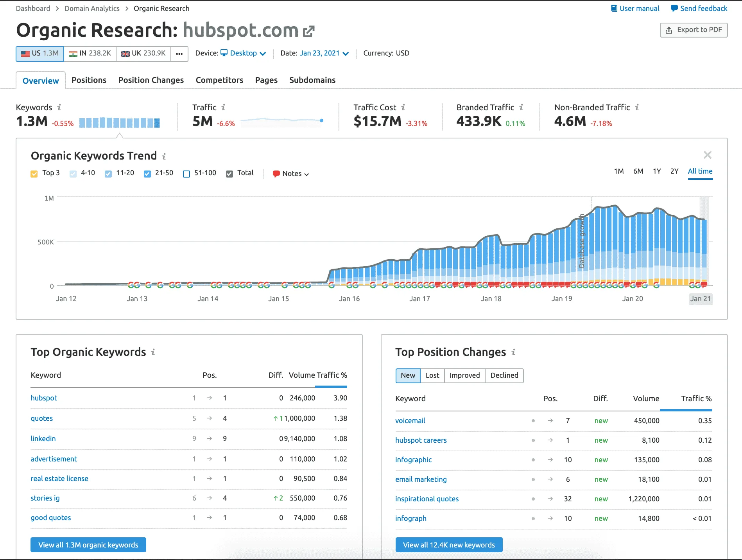The width and height of the screenshot is (742, 560).
Task: Show New position changes
Action: pyautogui.click(x=408, y=375)
